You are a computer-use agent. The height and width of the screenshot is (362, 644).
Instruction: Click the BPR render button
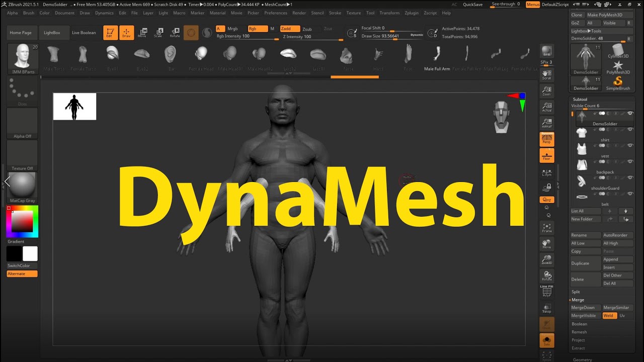547,51
